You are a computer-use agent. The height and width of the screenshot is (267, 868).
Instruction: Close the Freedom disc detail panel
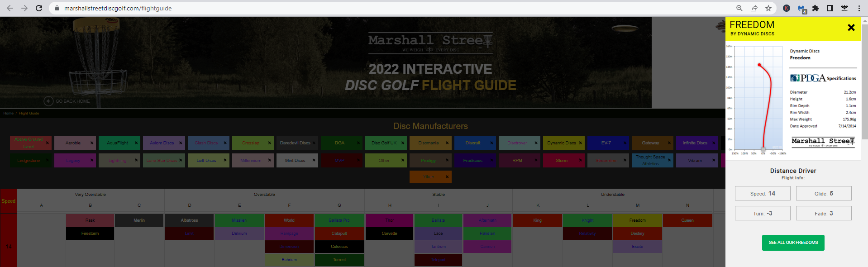click(x=851, y=28)
